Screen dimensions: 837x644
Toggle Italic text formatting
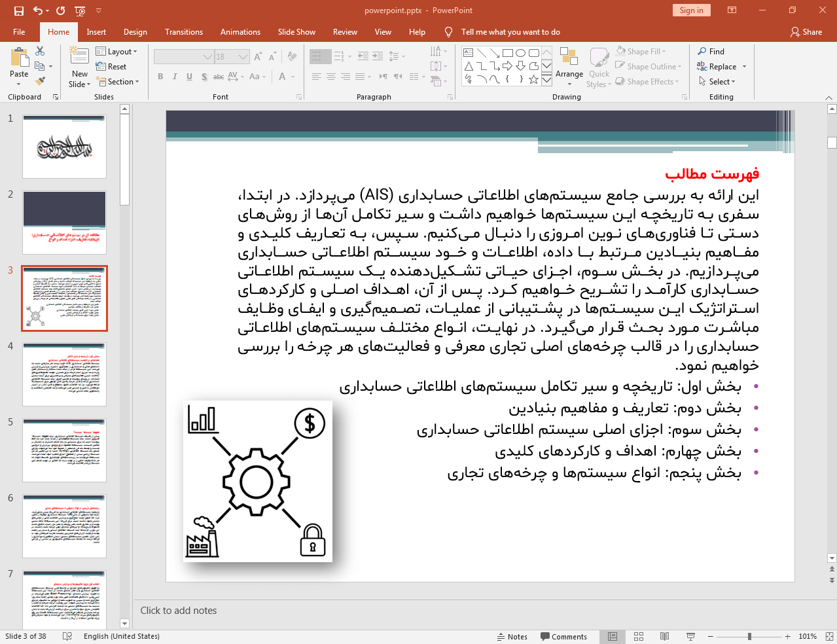click(175, 77)
